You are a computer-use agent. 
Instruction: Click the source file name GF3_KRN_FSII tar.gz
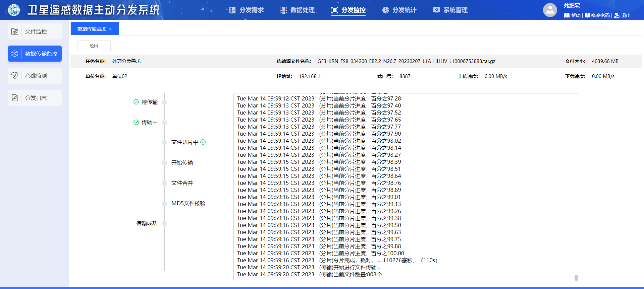[407, 61]
